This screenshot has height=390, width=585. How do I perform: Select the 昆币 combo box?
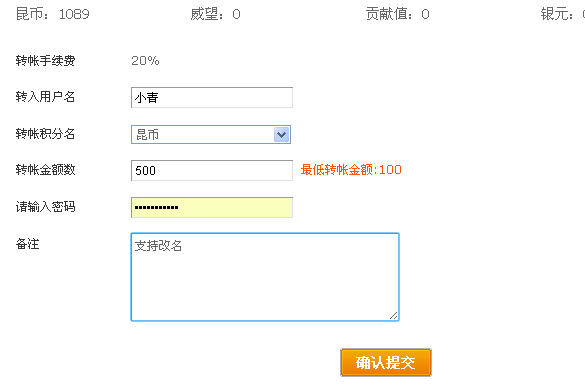(x=211, y=134)
